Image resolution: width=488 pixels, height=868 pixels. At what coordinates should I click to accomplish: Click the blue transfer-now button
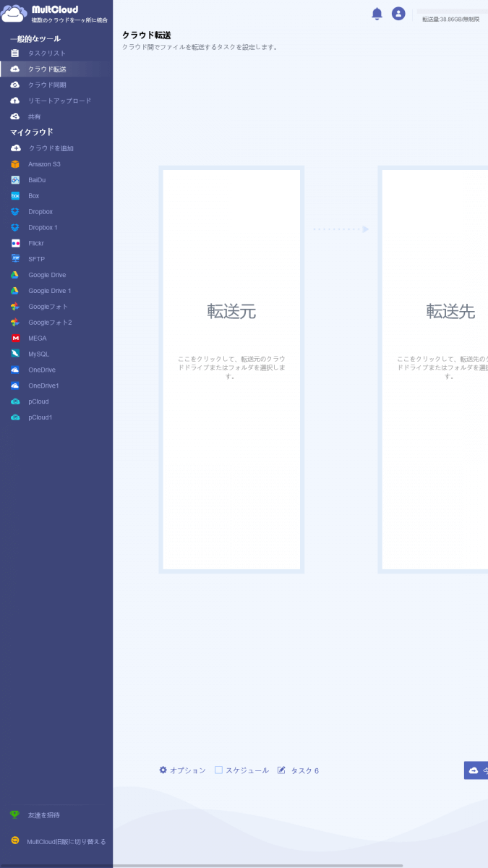click(x=476, y=770)
